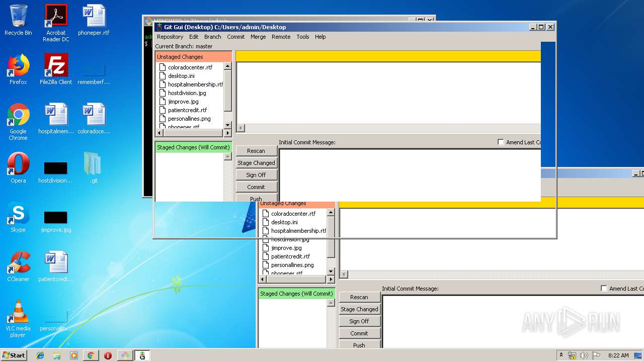
Task: Open Opera desktop shortcut
Action: pos(18,168)
